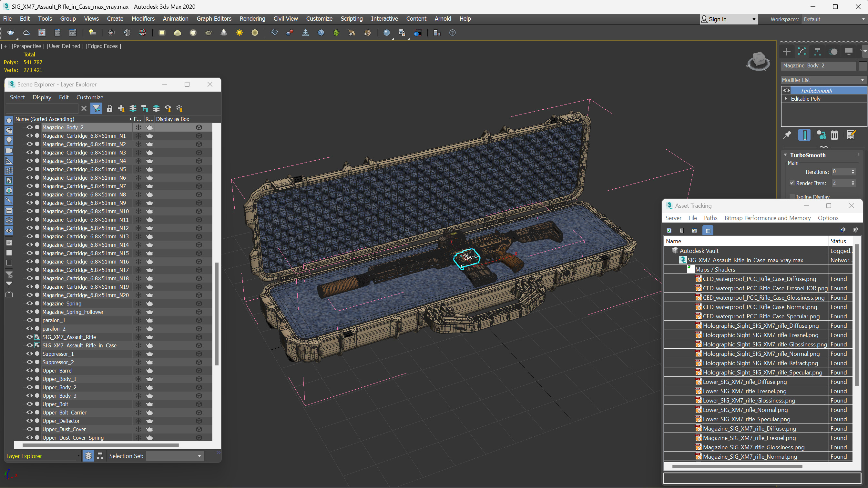Open the Modifier List dropdown

click(823, 80)
